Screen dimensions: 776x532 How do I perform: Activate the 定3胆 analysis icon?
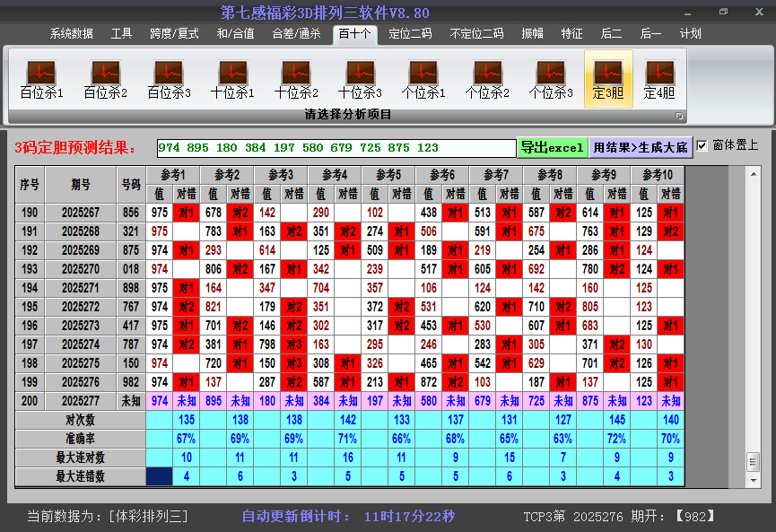coord(609,76)
